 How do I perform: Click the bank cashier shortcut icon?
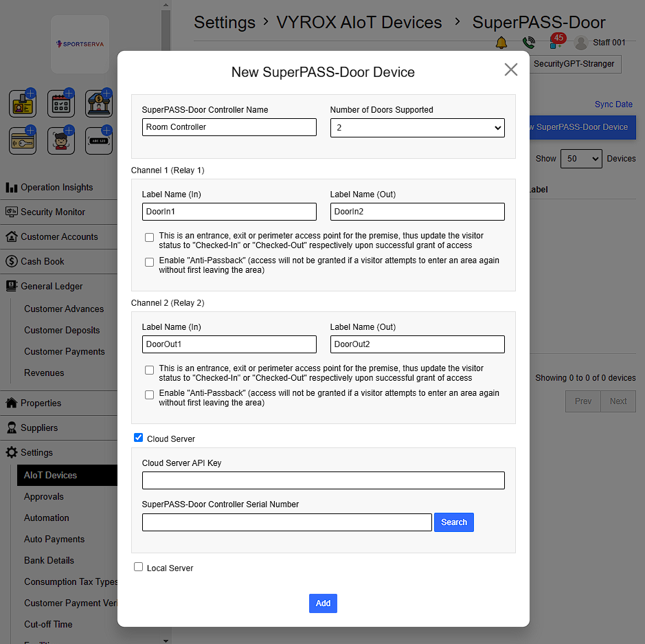click(x=99, y=104)
